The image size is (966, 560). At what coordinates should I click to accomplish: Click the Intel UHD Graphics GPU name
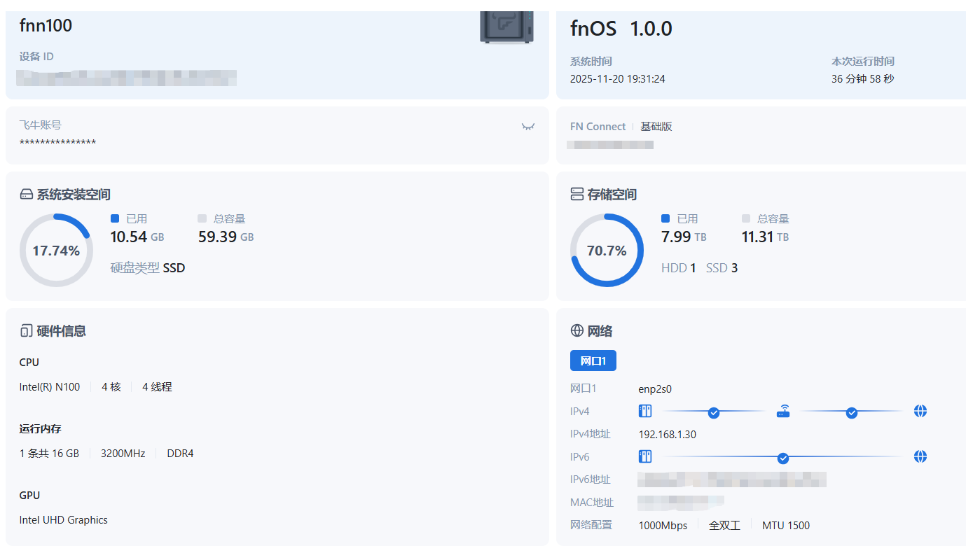coord(64,520)
